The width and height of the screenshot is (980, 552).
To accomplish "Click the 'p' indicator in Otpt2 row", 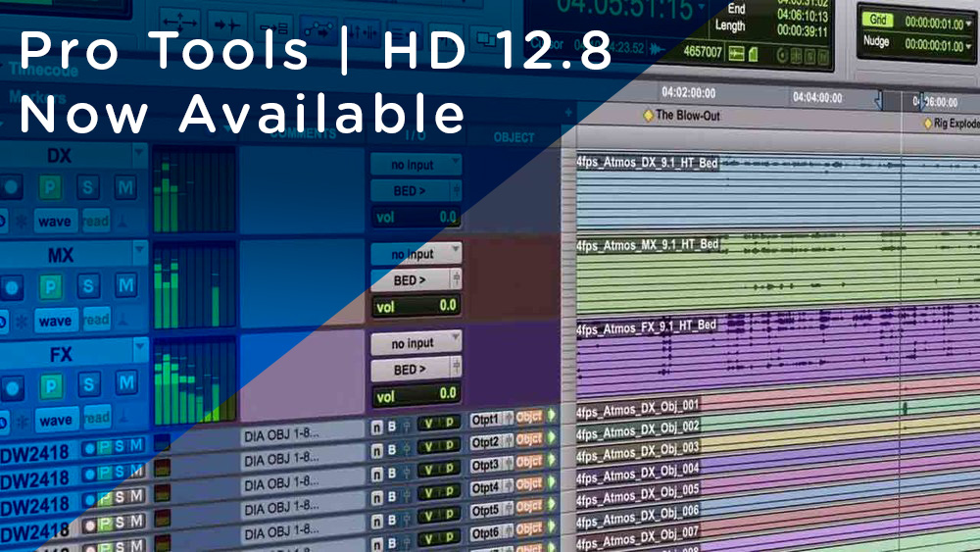I will click(450, 445).
